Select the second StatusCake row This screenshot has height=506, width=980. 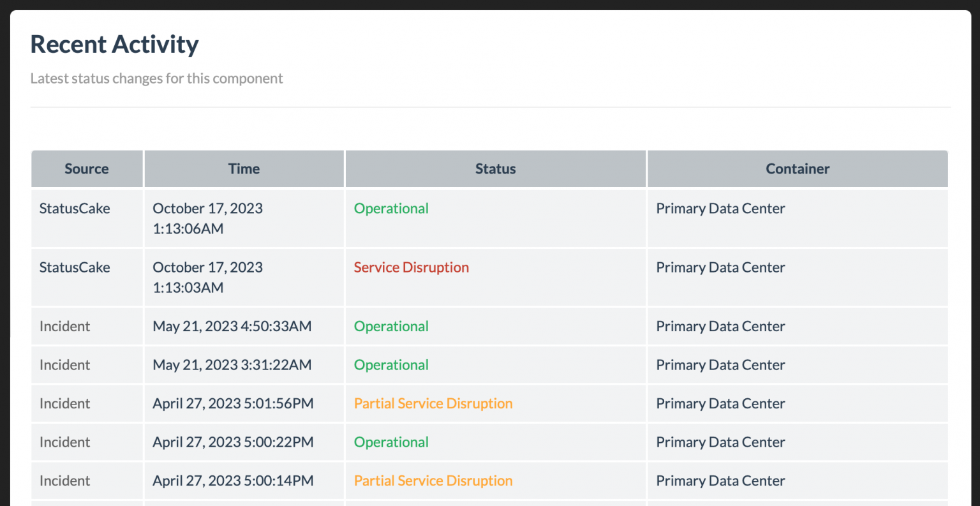tap(75, 267)
